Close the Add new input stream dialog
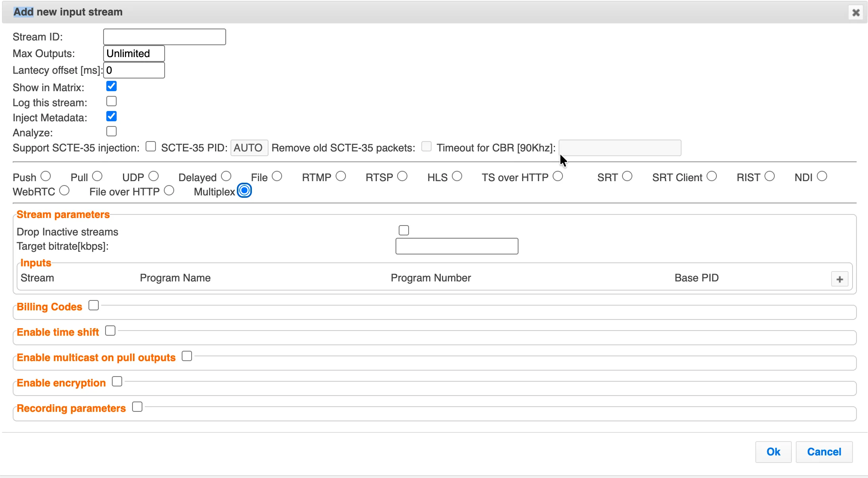The height and width of the screenshot is (478, 868). pyautogui.click(x=856, y=13)
